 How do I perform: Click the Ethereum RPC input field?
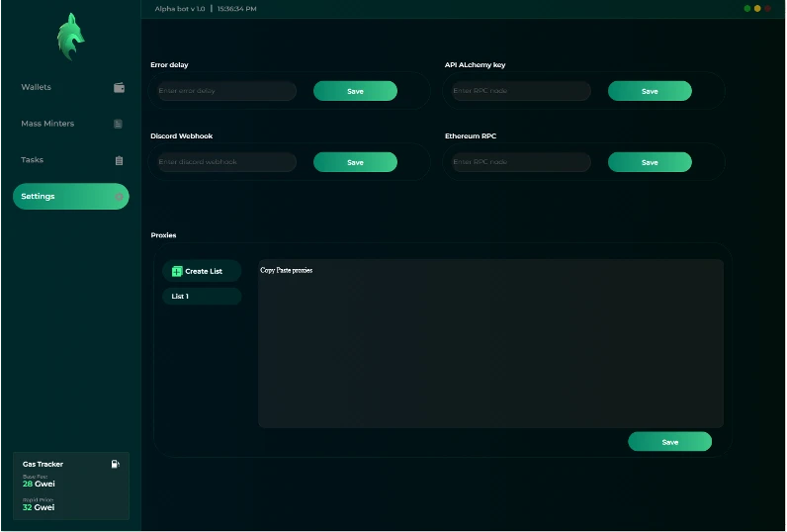pos(521,162)
